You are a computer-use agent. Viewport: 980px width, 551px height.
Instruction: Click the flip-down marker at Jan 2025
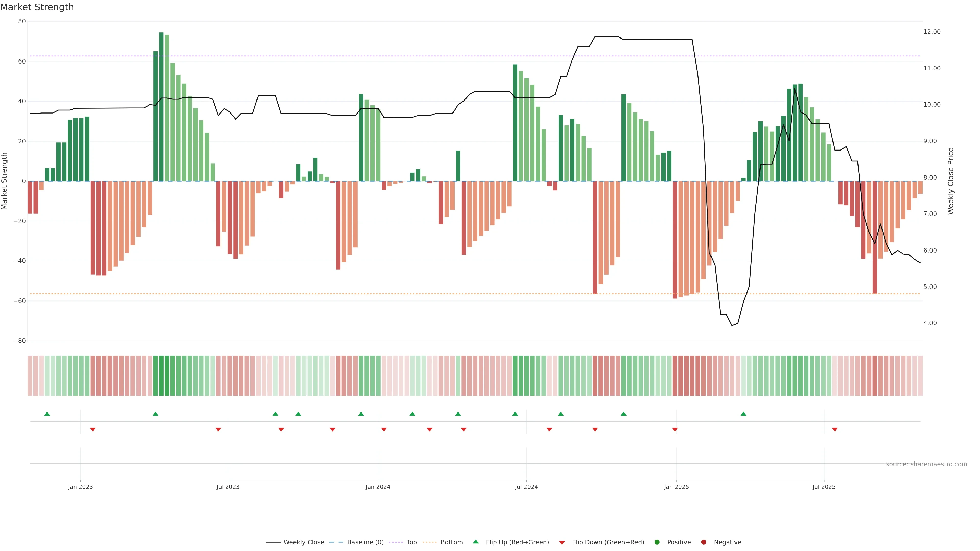[675, 429]
